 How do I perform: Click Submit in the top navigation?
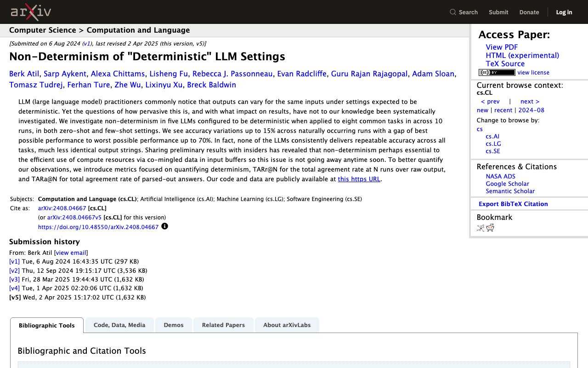pyautogui.click(x=498, y=12)
